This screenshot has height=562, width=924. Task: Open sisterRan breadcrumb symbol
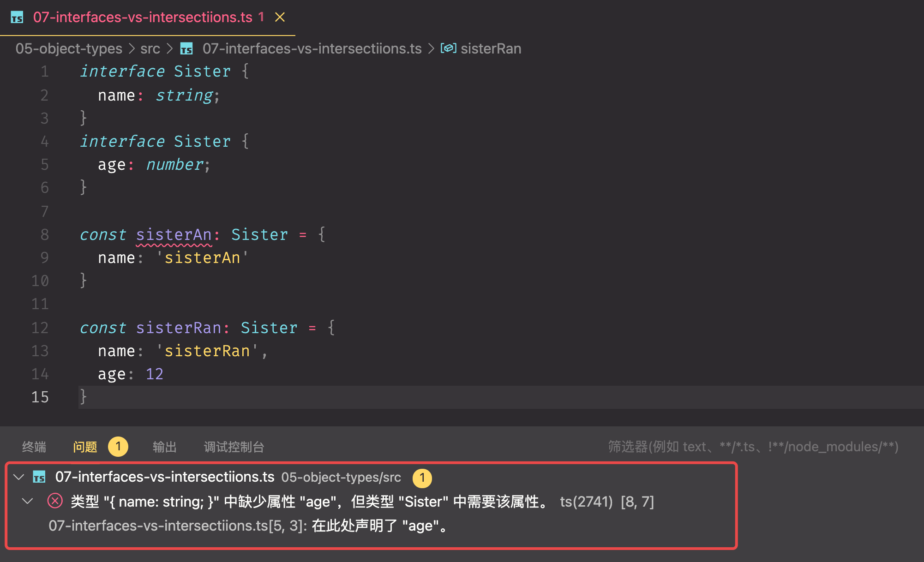491,48
